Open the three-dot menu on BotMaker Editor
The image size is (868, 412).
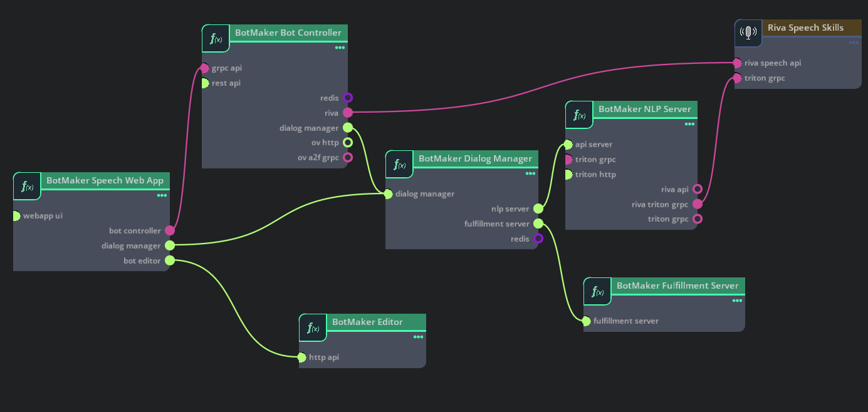click(418, 337)
